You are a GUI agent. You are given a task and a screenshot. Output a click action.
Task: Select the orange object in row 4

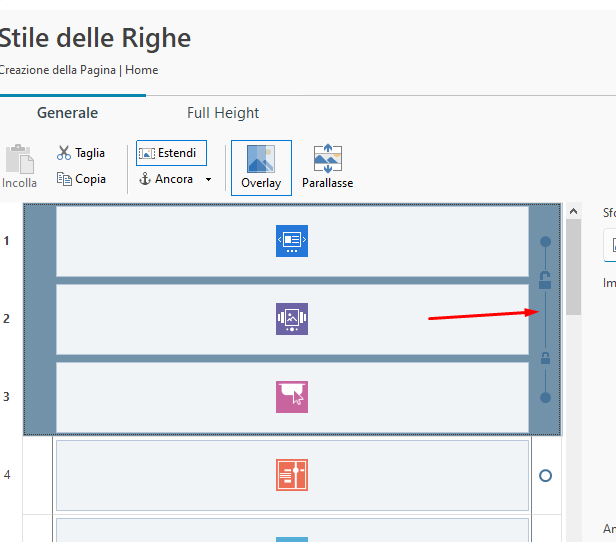(x=292, y=475)
